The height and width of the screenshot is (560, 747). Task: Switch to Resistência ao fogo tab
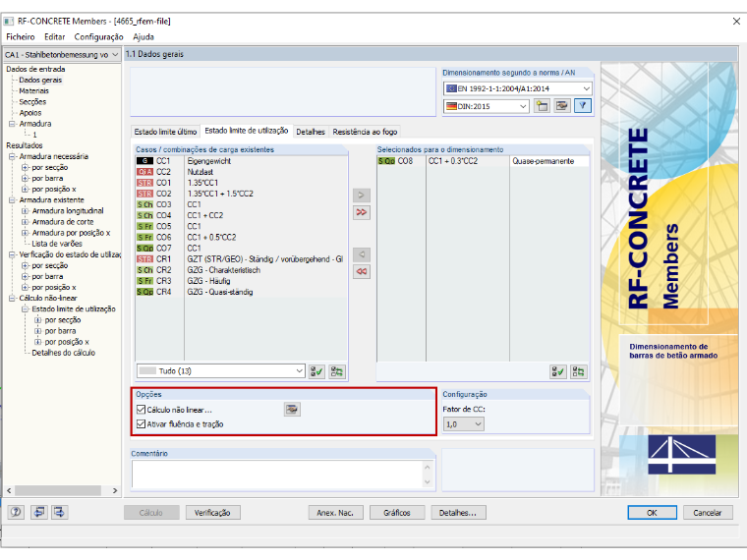pyautogui.click(x=365, y=132)
